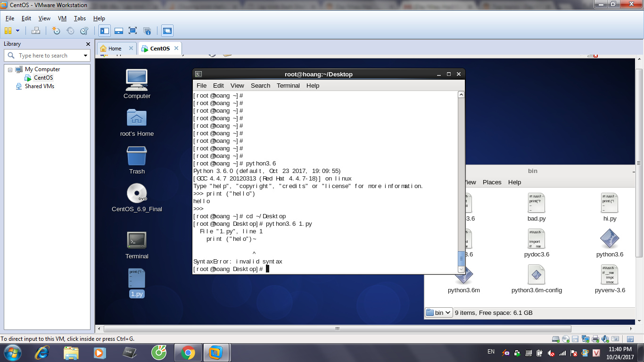The width and height of the screenshot is (644, 362).
Task: Open the bin location dropdown
Action: [x=439, y=313]
